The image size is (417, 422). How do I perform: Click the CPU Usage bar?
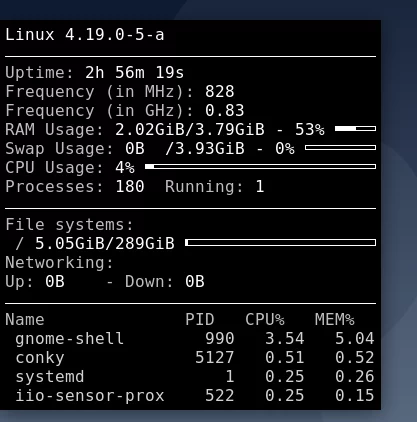point(260,167)
